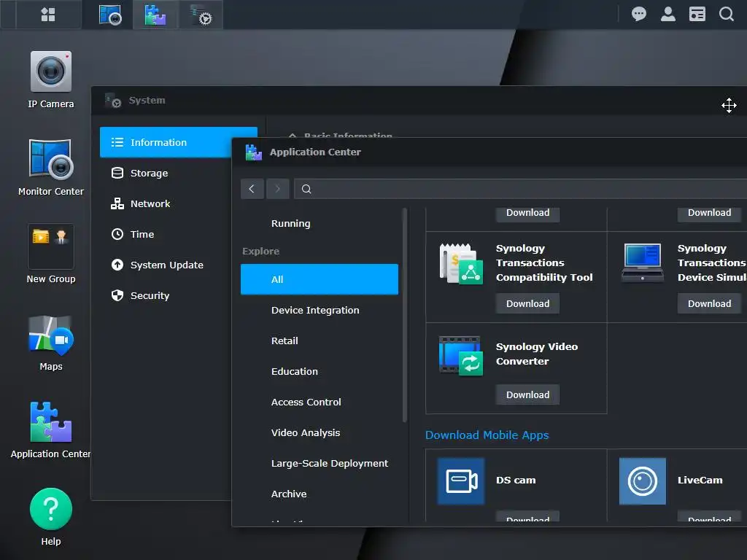Select Large-Scale Deployment category
Image resolution: width=747 pixels, height=560 pixels.
point(320,463)
